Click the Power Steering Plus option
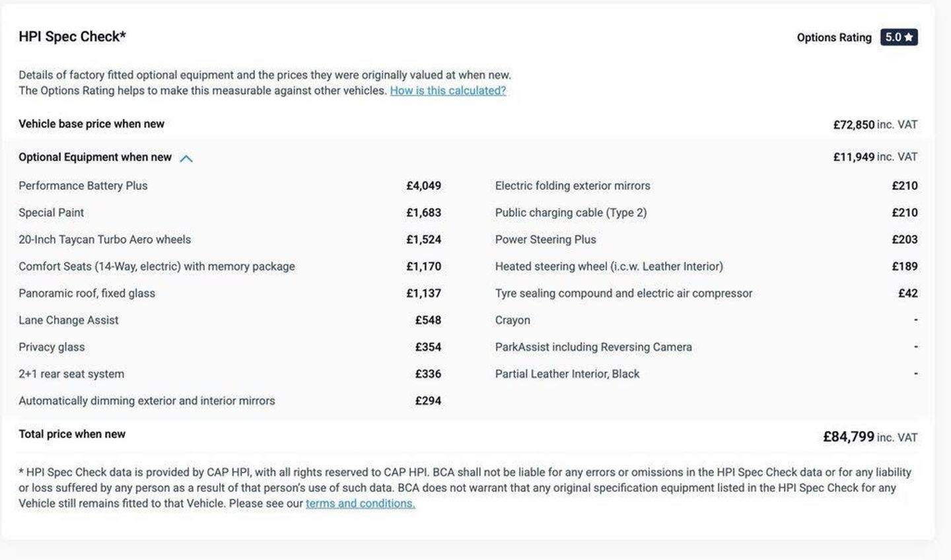The image size is (951, 560). click(546, 240)
